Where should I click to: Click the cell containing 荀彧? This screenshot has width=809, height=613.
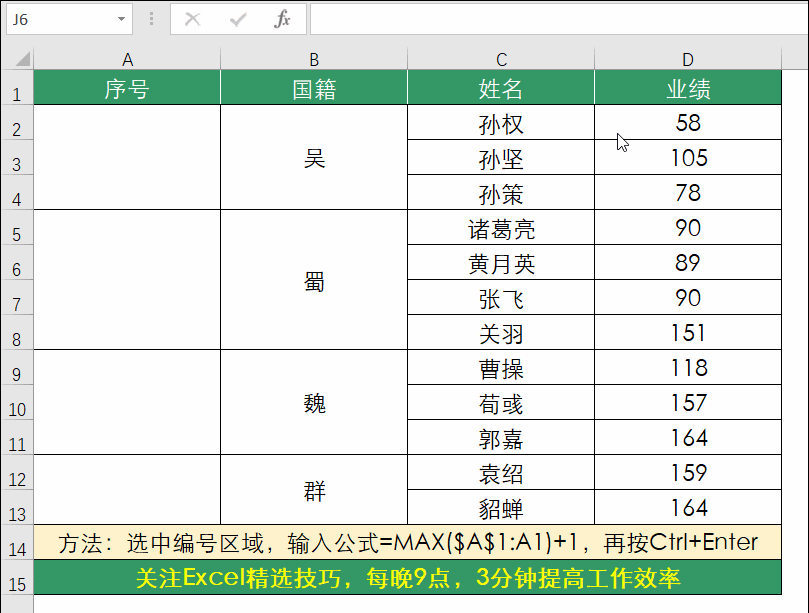[x=501, y=402]
